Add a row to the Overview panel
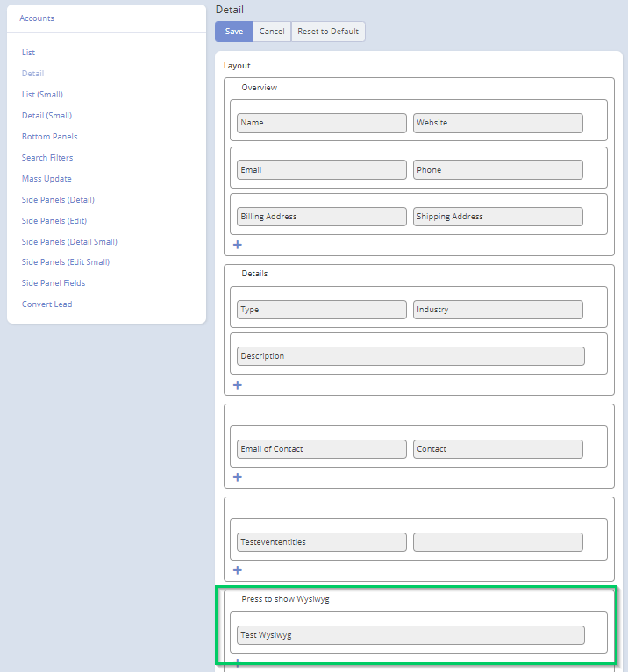Image resolution: width=628 pixels, height=672 pixels. click(238, 245)
